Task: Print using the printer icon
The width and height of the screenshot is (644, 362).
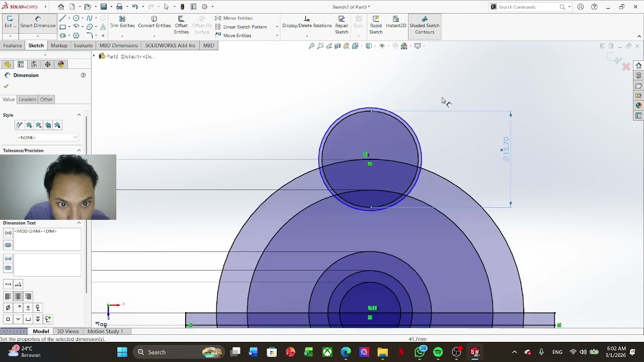Action: point(119,7)
